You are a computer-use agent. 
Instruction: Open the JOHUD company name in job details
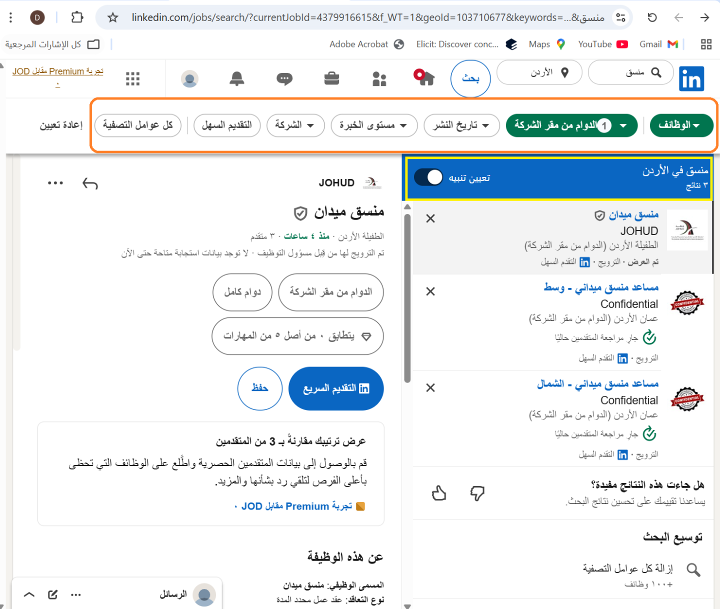(x=337, y=183)
